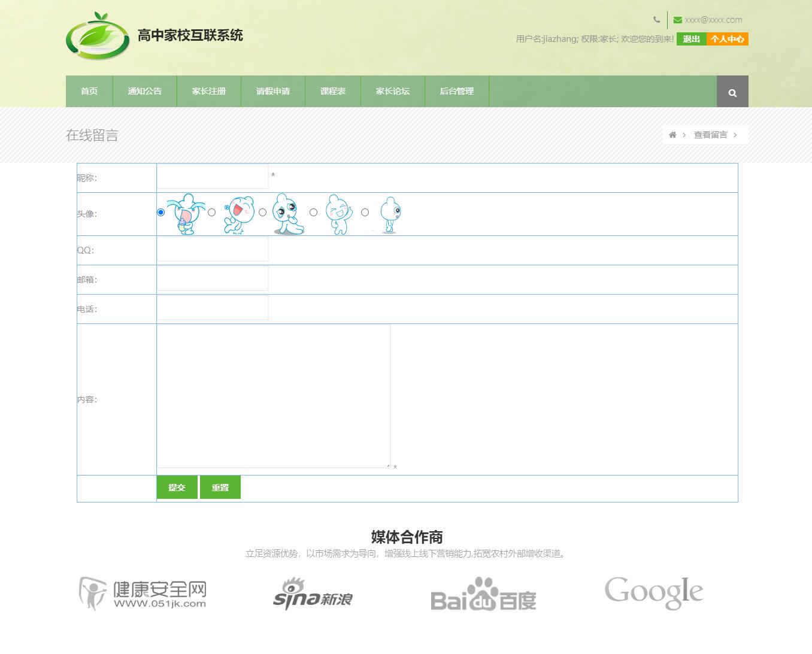Click the 提交 submit button
Screen dimensions: 812x654
(177, 487)
